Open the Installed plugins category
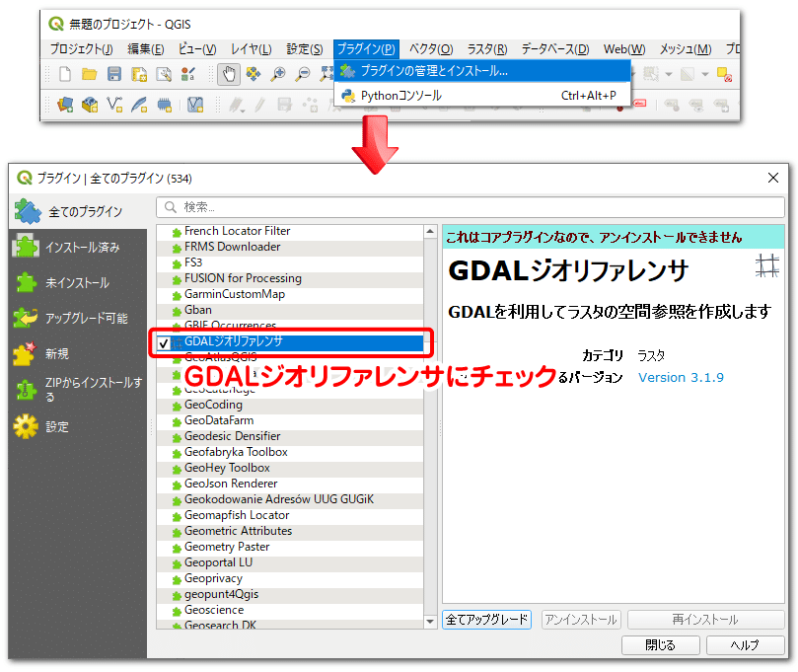Image resolution: width=798 pixels, height=672 pixels. tap(78, 248)
